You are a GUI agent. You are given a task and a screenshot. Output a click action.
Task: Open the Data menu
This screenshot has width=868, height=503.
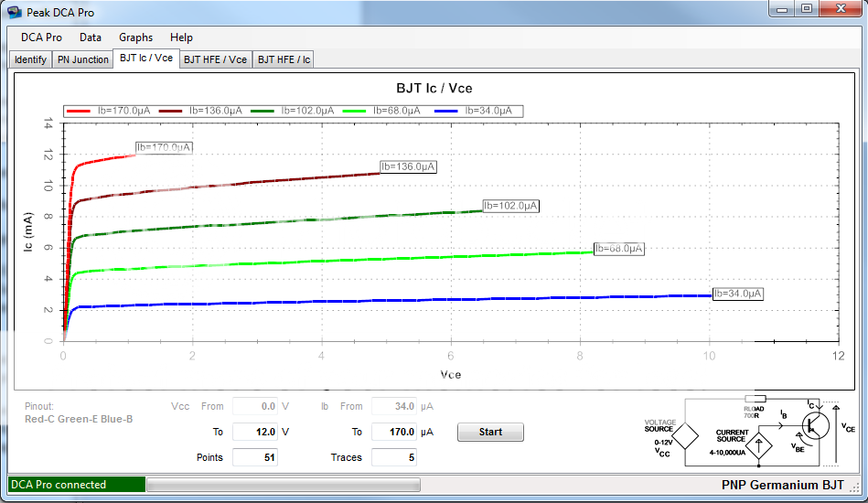point(91,37)
